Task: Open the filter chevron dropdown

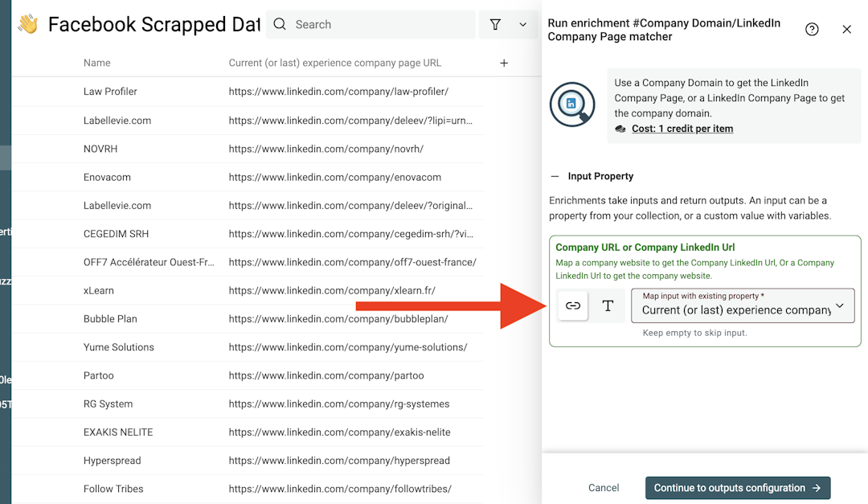Action: [x=522, y=24]
